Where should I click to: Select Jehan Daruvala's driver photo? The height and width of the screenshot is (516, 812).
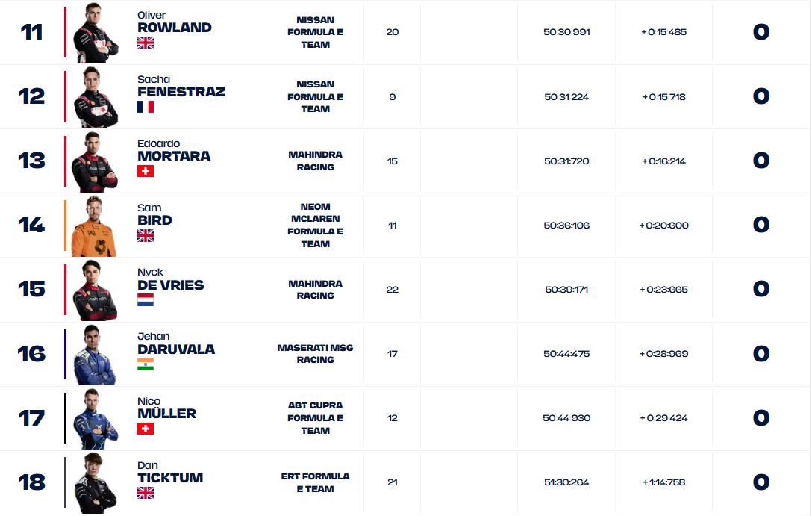click(x=95, y=355)
